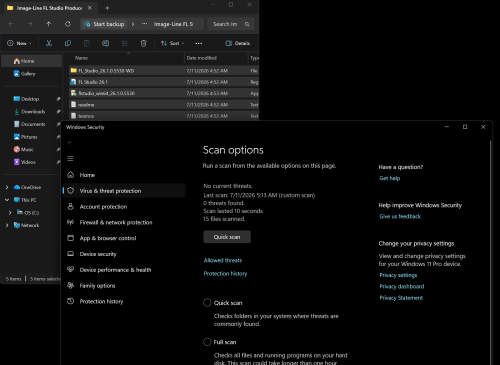Click the Home house icon in Windows Security
The width and height of the screenshot is (500, 365).
pos(70,175)
